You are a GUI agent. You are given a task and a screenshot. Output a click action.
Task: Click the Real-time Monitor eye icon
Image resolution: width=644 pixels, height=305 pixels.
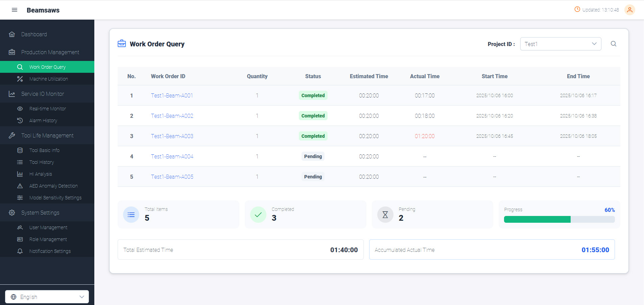click(x=20, y=109)
